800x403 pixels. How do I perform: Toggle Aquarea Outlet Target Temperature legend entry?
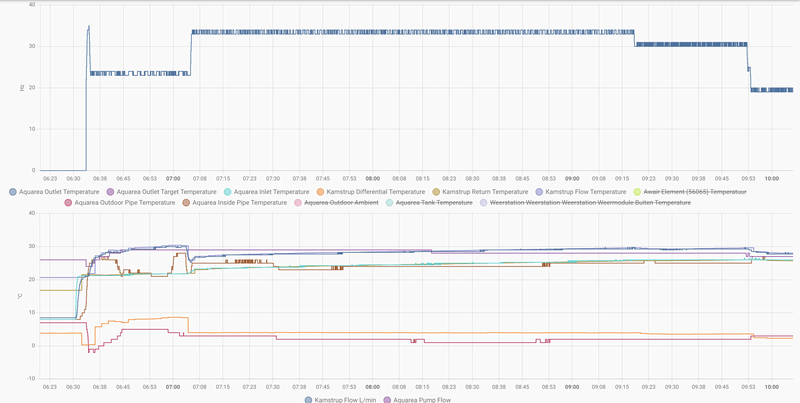click(162, 192)
